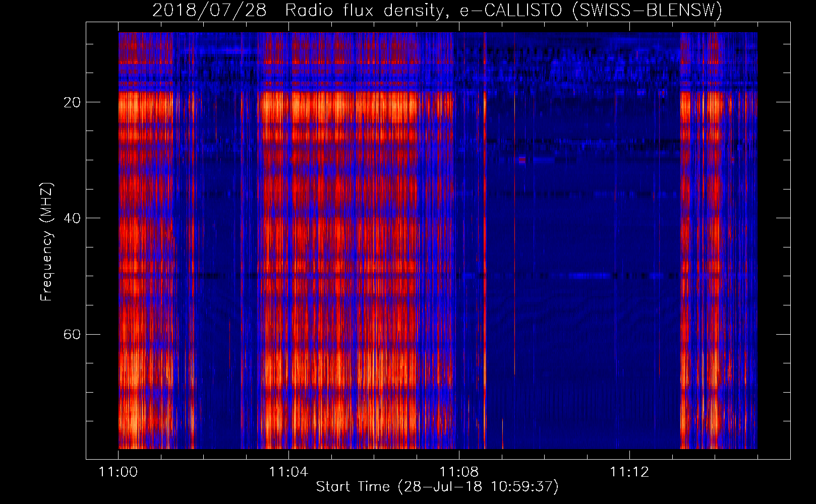This screenshot has width=816, height=504.
Task: Click the "11:00" time tick label
Action: click(x=119, y=472)
